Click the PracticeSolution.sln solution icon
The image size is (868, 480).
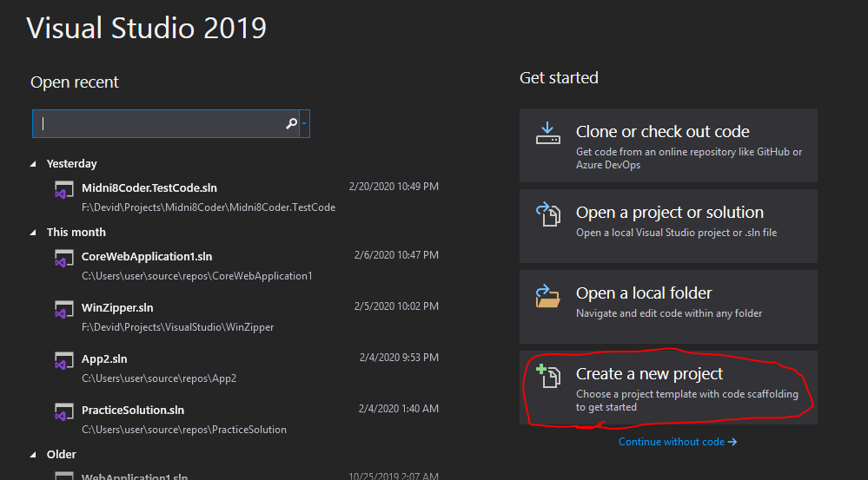(x=63, y=412)
